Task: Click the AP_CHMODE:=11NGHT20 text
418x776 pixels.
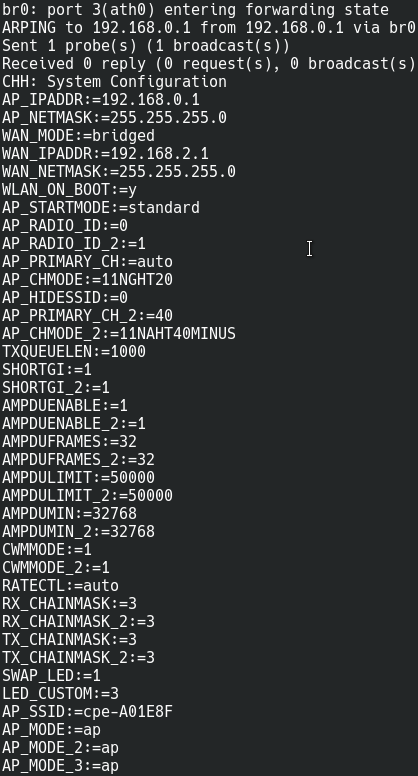Action: (x=88, y=280)
